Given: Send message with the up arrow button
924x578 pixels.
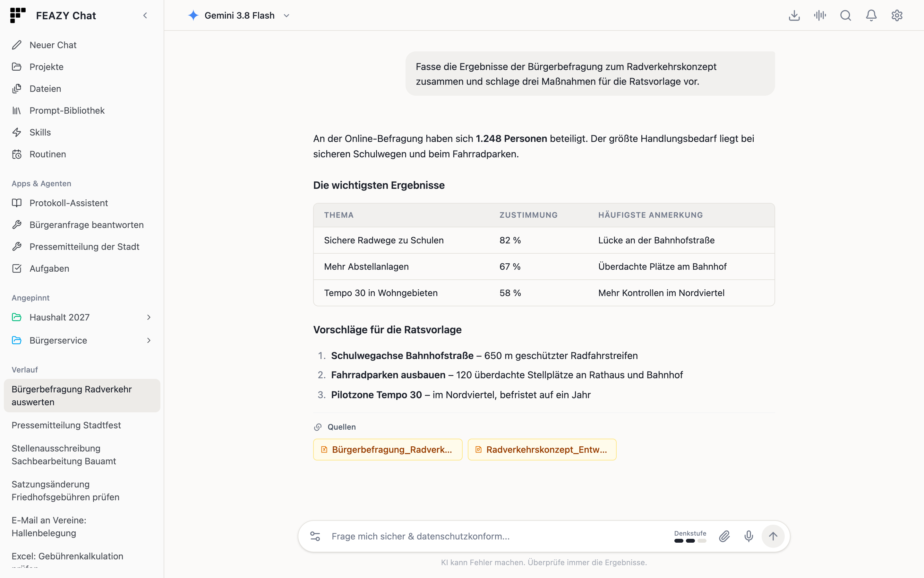Looking at the screenshot, I should coord(773,536).
